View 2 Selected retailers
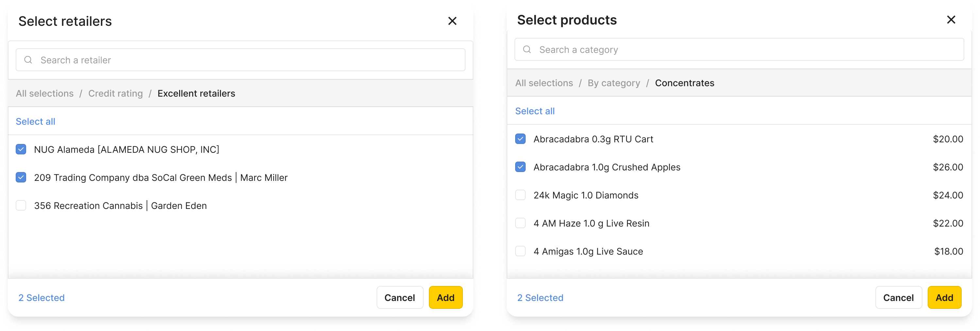Screen dimensions: 980x331 pyautogui.click(x=41, y=298)
